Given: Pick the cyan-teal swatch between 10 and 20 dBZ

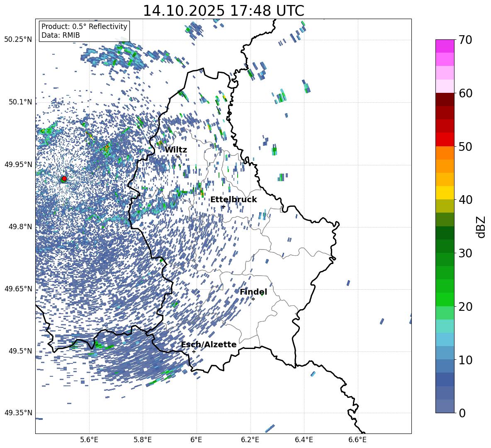Looking at the screenshot, I should tap(445, 326).
